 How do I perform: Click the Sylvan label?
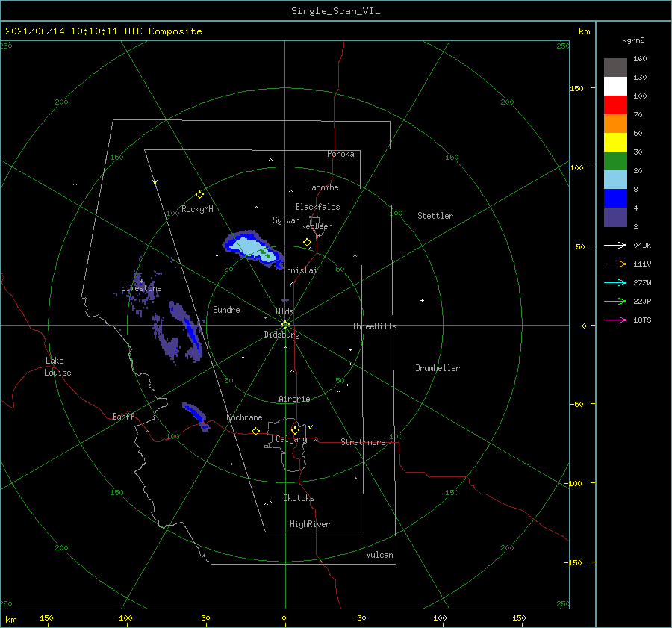point(286,220)
